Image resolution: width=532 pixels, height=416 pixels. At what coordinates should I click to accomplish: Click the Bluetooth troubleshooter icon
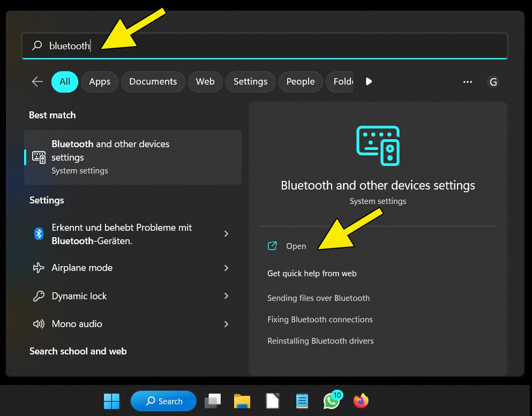[x=38, y=234]
